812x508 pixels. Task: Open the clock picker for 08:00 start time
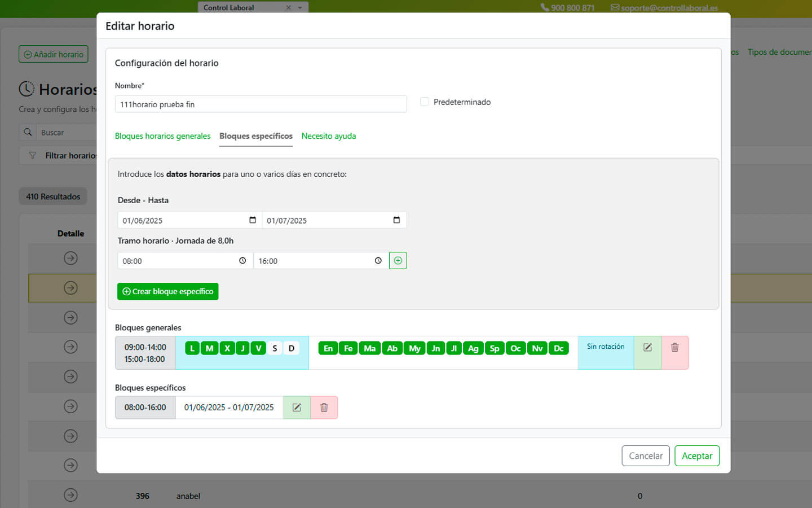click(242, 261)
